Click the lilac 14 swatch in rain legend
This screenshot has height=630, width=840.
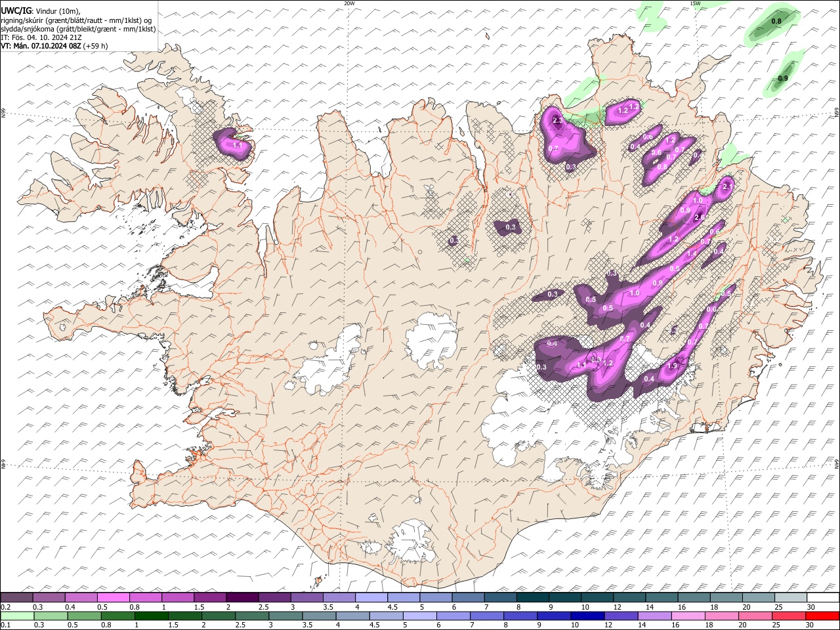point(654,616)
